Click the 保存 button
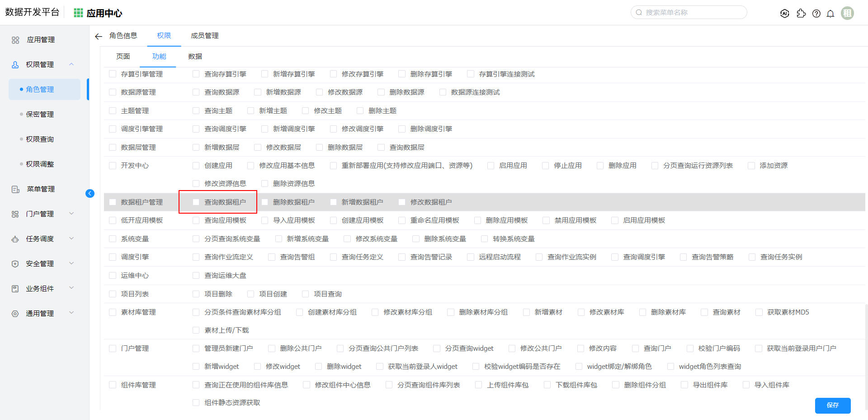The width and height of the screenshot is (868, 420). pos(832,405)
